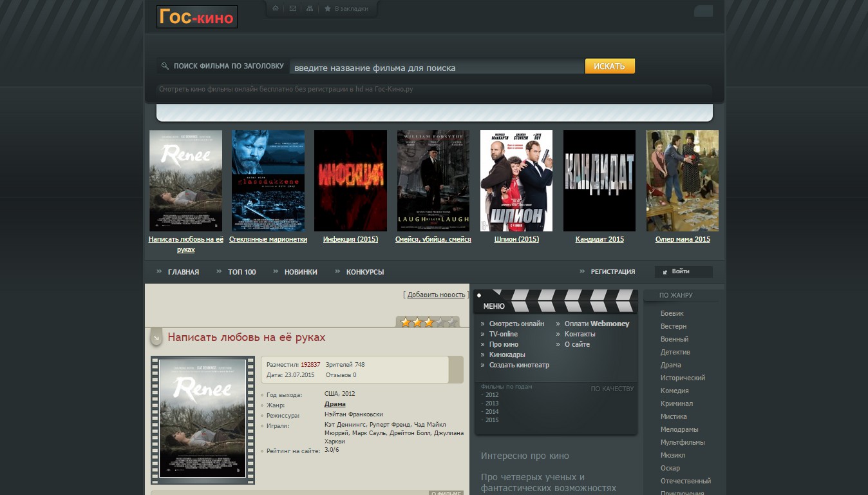Open the Инфекция (2015) title link

(x=350, y=239)
